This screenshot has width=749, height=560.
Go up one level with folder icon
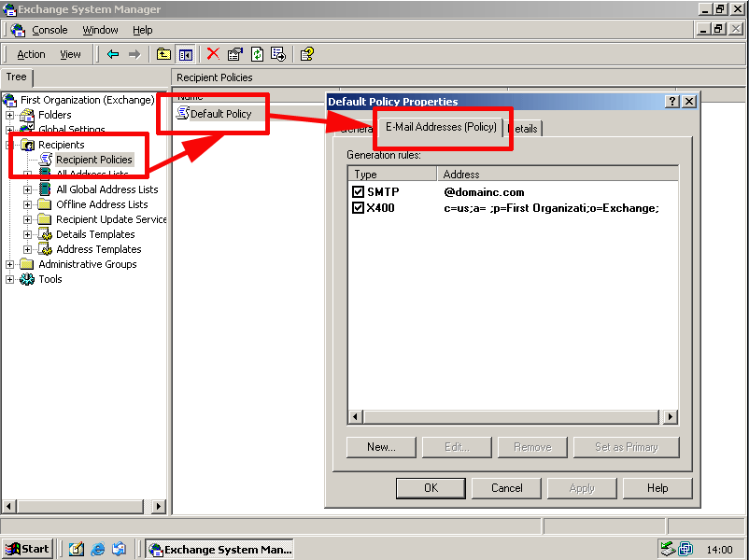coord(163,54)
